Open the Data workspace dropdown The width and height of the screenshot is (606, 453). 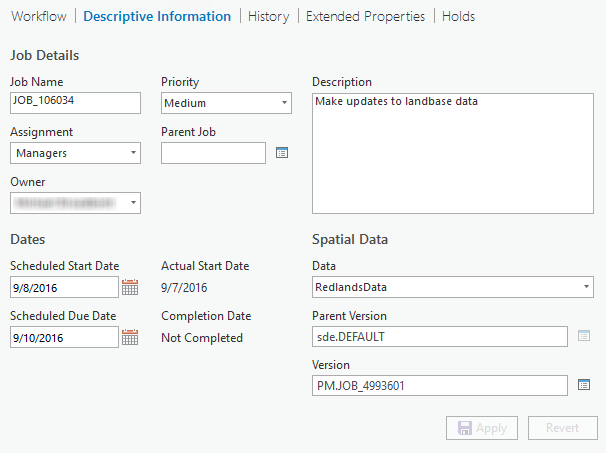click(x=453, y=287)
